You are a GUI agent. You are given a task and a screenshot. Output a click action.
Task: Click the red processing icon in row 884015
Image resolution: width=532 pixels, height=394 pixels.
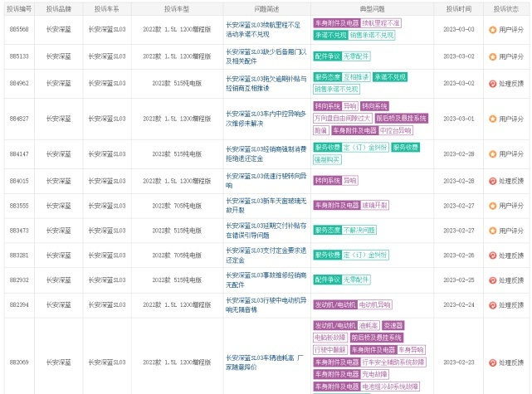click(492, 181)
